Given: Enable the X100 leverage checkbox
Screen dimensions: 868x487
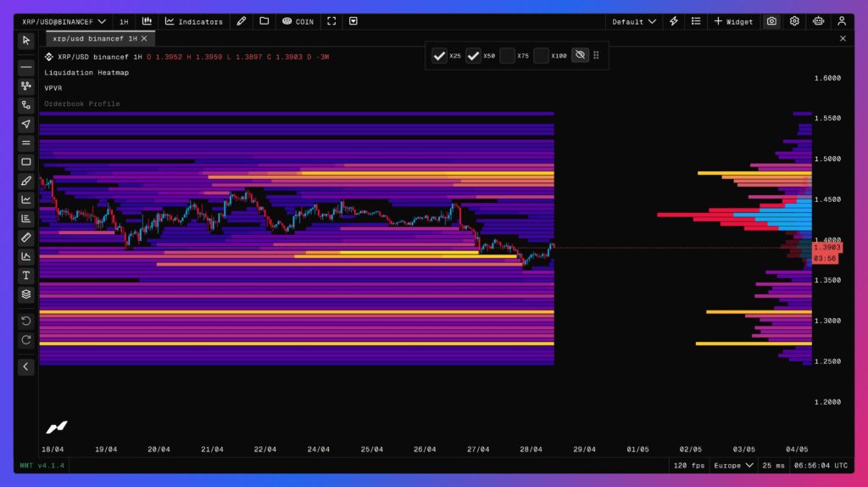Looking at the screenshot, I should point(541,56).
